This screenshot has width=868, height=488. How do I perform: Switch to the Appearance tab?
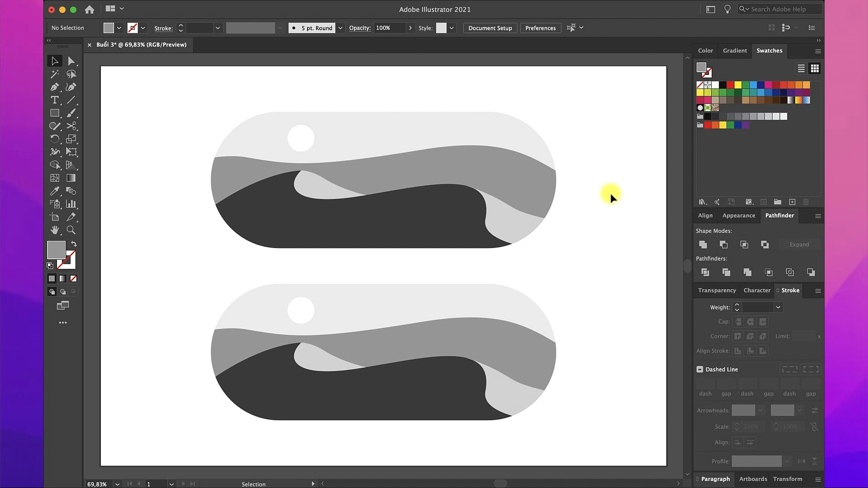pos(739,216)
